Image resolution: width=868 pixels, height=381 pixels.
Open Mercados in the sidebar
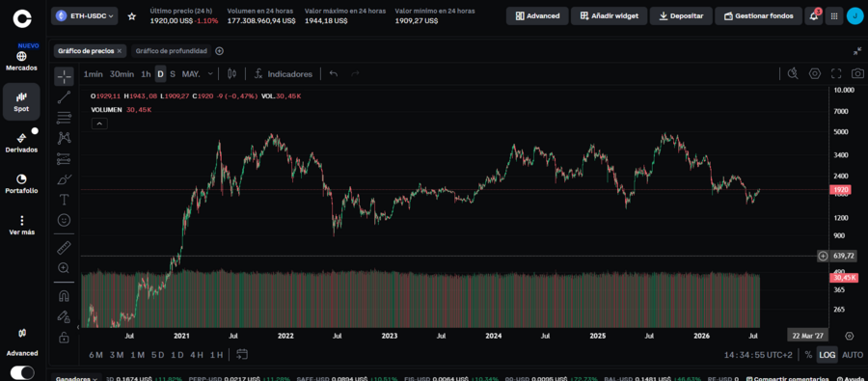pyautogui.click(x=21, y=61)
